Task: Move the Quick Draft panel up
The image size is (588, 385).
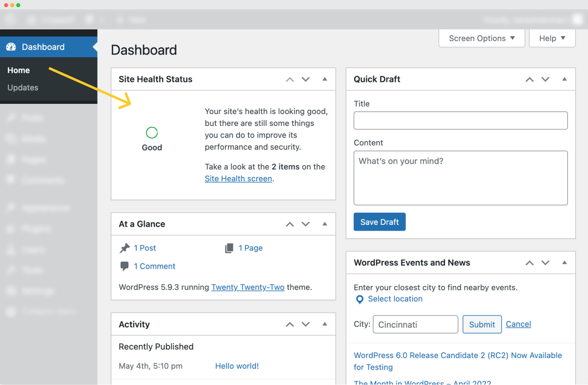Action: point(530,79)
